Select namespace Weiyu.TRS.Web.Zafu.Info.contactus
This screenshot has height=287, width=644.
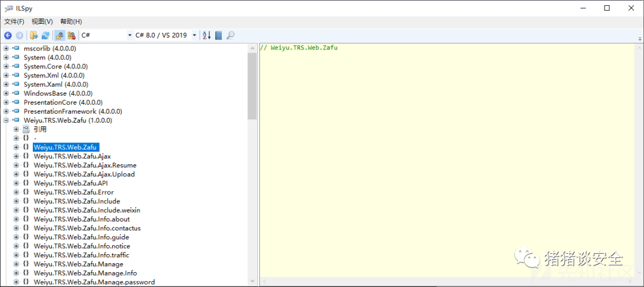tap(87, 229)
